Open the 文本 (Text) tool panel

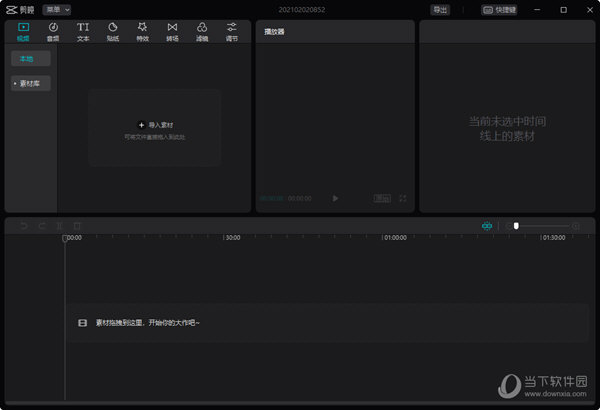[83, 31]
